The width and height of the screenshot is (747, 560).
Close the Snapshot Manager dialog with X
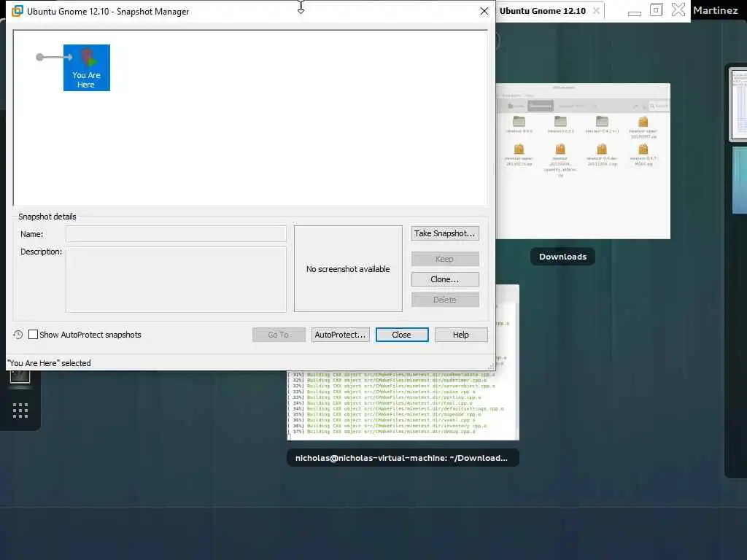point(484,11)
